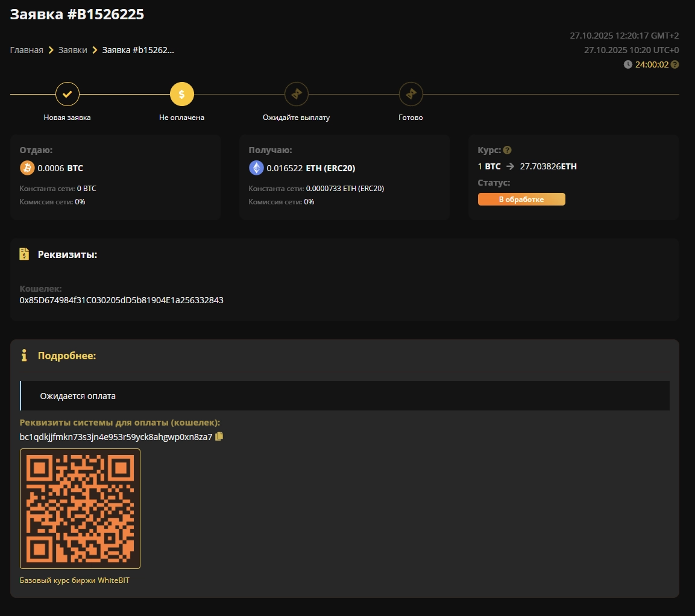695x616 pixels.
Task: Click the recipient ETH wallet address text
Action: (x=121, y=300)
